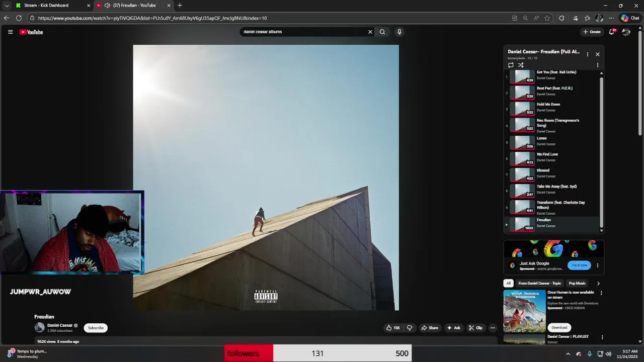Open the favorites list icon
644x362 pixels.
click(587, 18)
